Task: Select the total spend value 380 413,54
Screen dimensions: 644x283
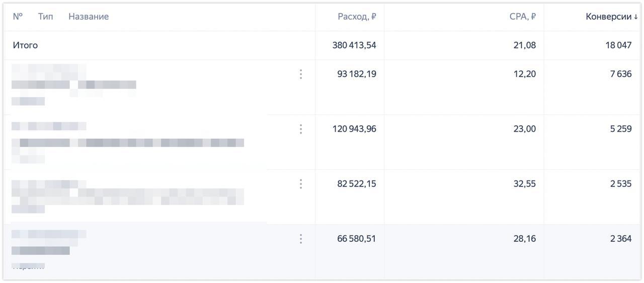Action: click(x=354, y=45)
